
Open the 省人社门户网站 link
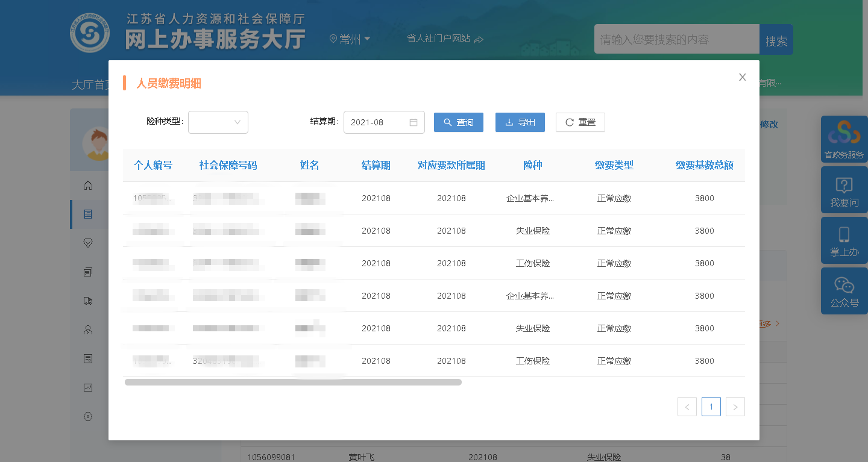pos(445,39)
